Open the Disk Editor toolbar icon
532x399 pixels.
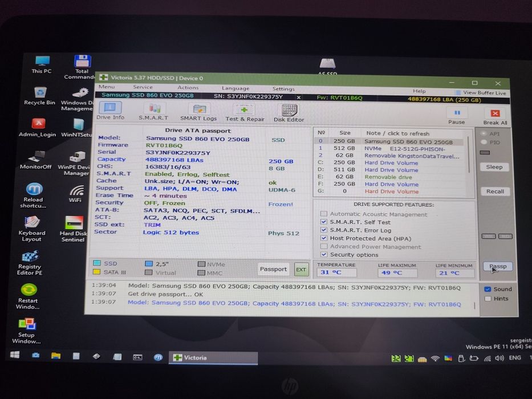coord(290,110)
